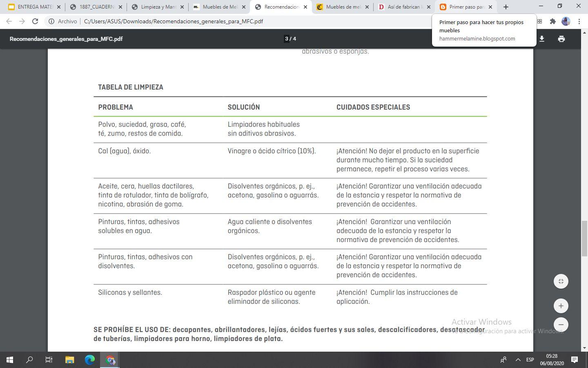Viewport: 588px width, 368px height.
Task: Launch File Explorer from the taskbar
Action: tap(69, 360)
